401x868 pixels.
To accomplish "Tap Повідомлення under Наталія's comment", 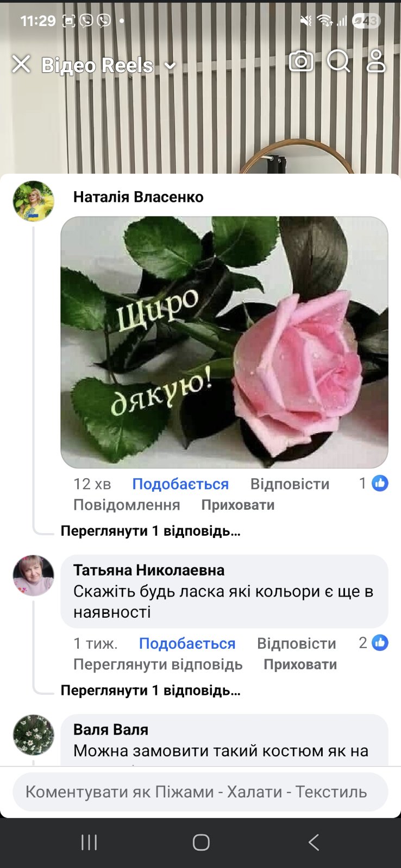I will pos(127,505).
